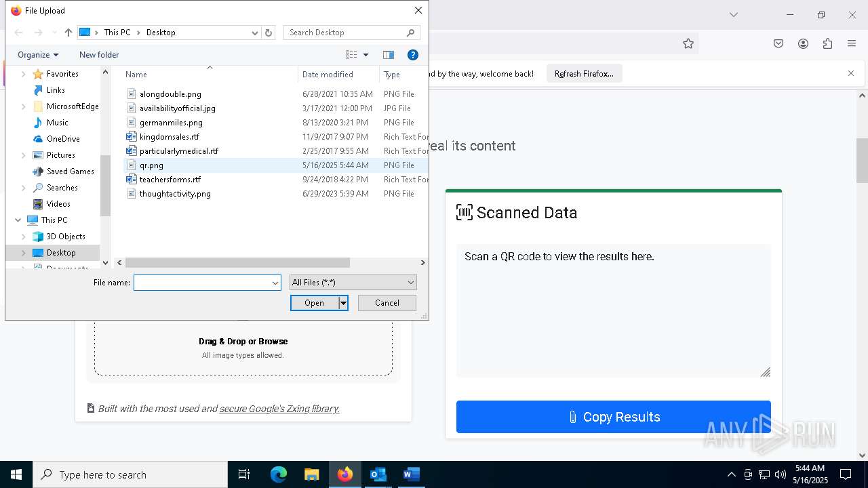The height and width of the screenshot is (488, 868).
Task: Click the Open button
Action: click(315, 303)
